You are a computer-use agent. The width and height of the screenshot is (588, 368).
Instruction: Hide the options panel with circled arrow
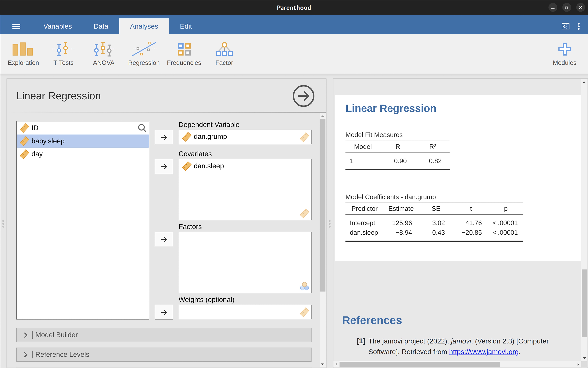(x=303, y=96)
